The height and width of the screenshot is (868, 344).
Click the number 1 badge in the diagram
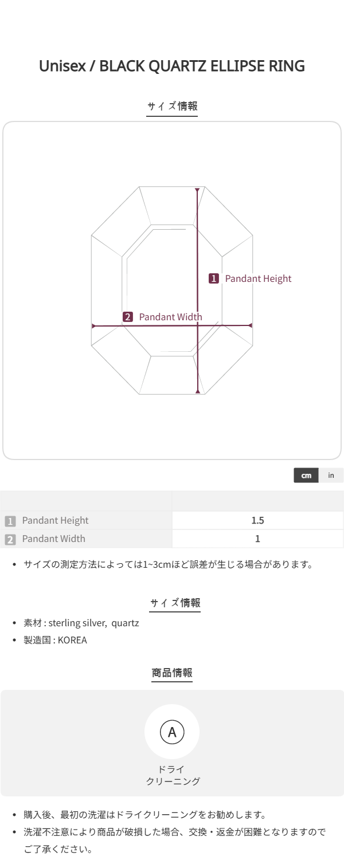click(x=214, y=278)
